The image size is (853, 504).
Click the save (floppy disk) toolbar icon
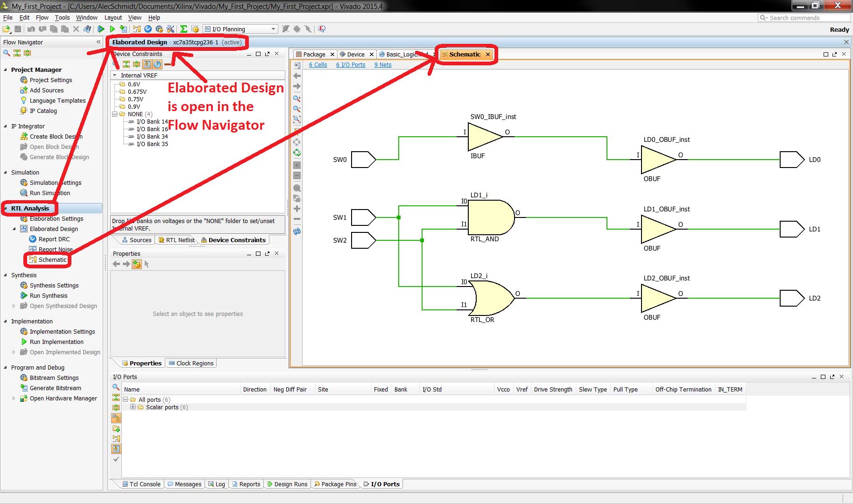point(18,29)
